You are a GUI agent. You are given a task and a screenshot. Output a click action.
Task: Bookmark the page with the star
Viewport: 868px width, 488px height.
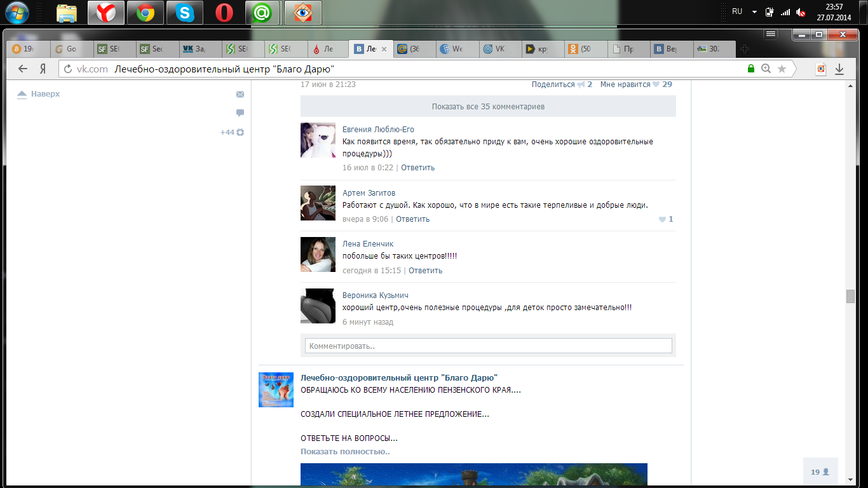(x=782, y=69)
